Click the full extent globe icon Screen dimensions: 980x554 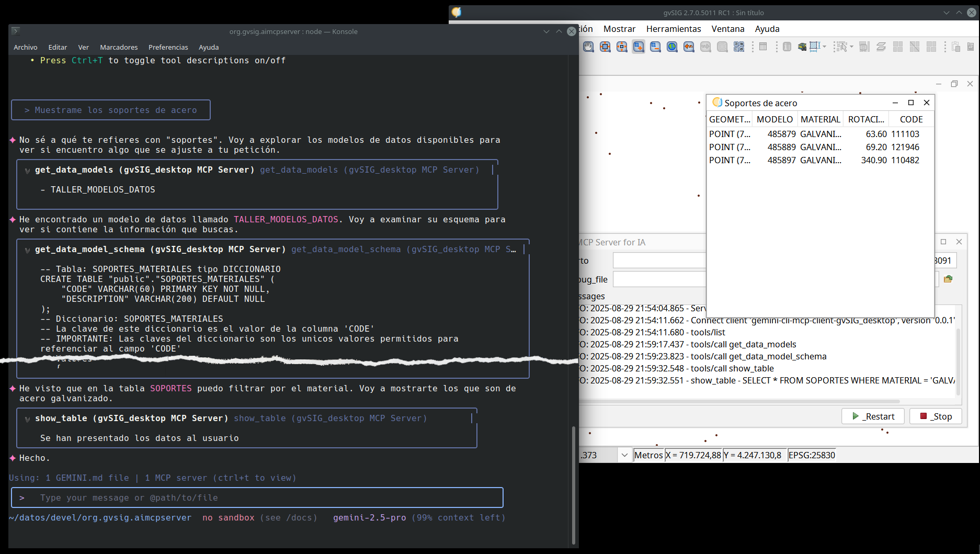pyautogui.click(x=672, y=47)
